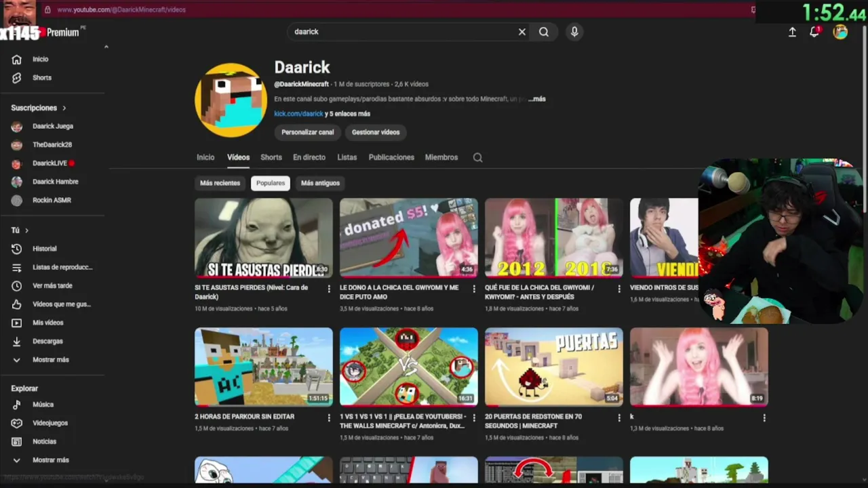
Task: Open options menu for QUÉ FUE DE LA CHICA video
Action: pos(619,289)
